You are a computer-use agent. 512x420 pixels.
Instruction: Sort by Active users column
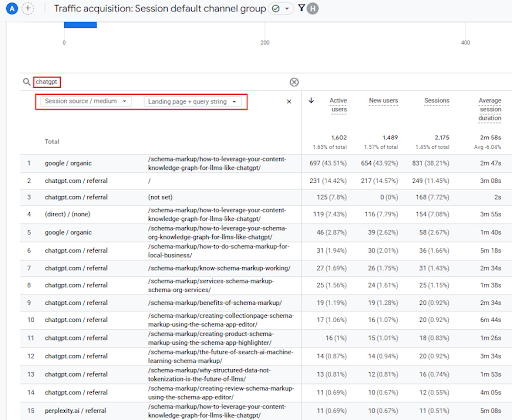pyautogui.click(x=338, y=105)
